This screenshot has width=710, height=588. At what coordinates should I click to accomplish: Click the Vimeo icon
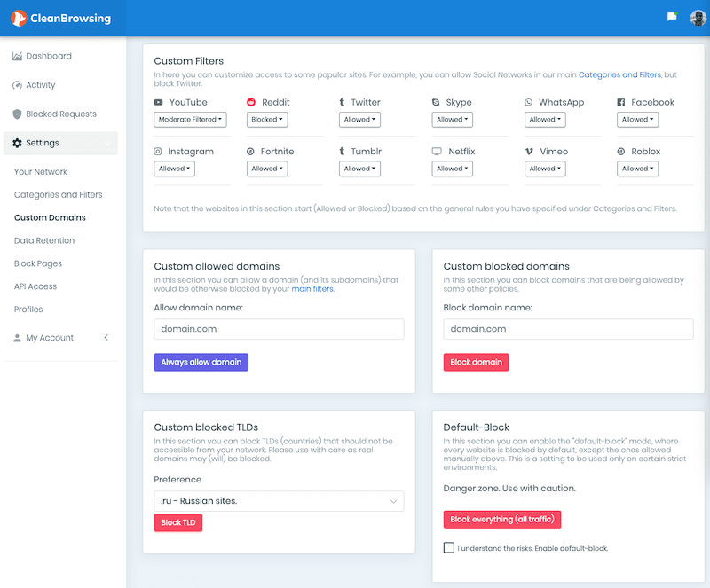(529, 152)
